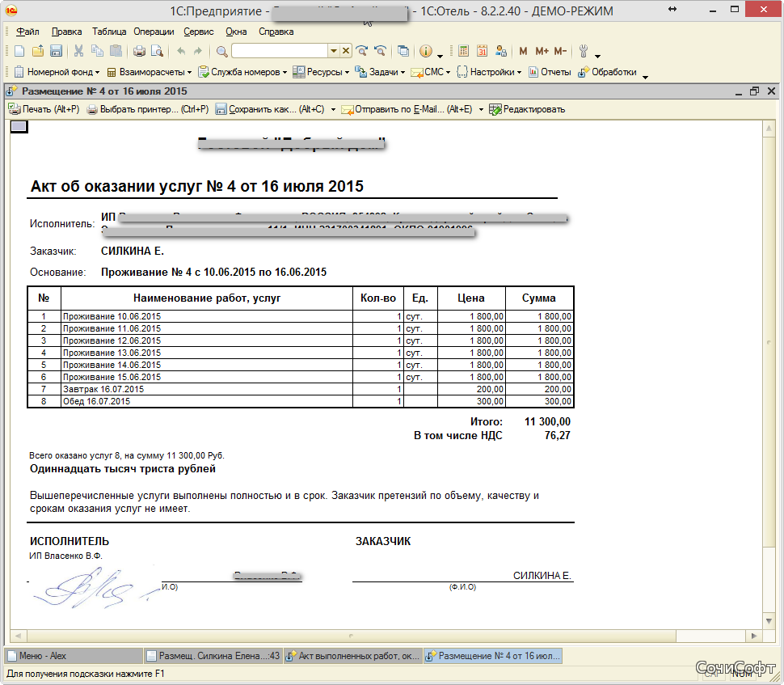Switch to the Меню - Alex window tab
The width and height of the screenshot is (784, 685).
point(74,655)
